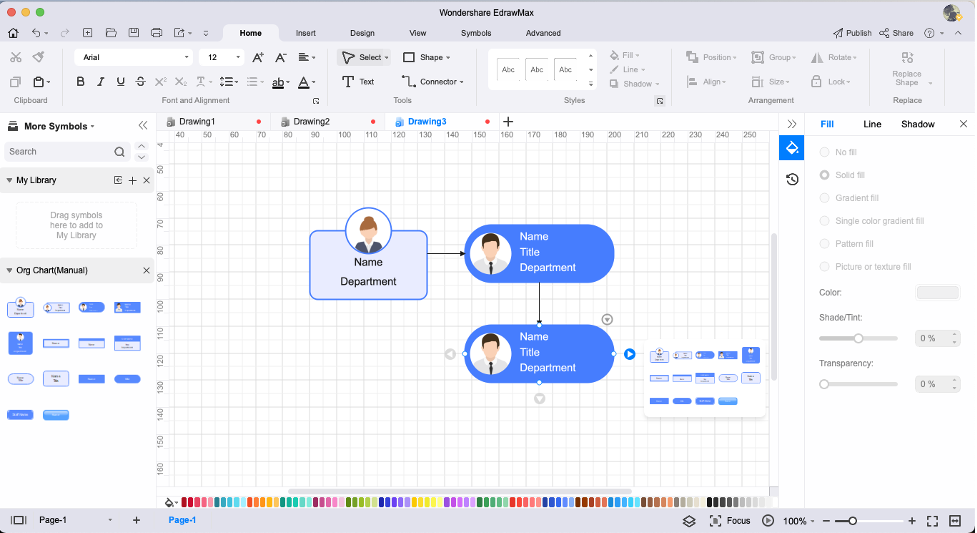Click the presentation play icon in status bar
Image resolution: width=977 pixels, height=533 pixels.
click(768, 521)
